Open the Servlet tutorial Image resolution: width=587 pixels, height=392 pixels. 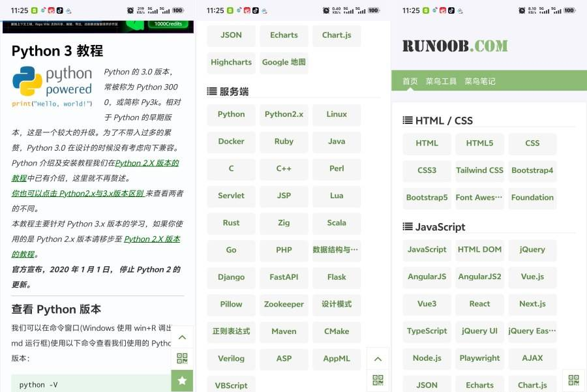coord(231,196)
